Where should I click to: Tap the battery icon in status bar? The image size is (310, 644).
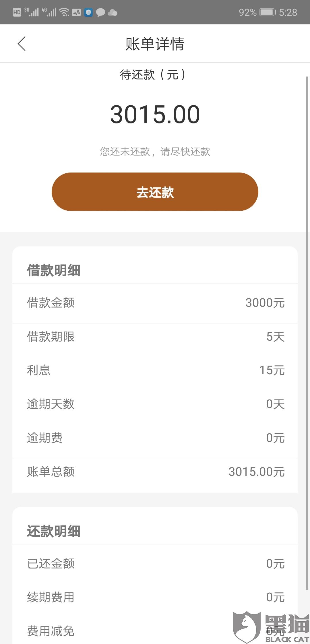click(268, 12)
